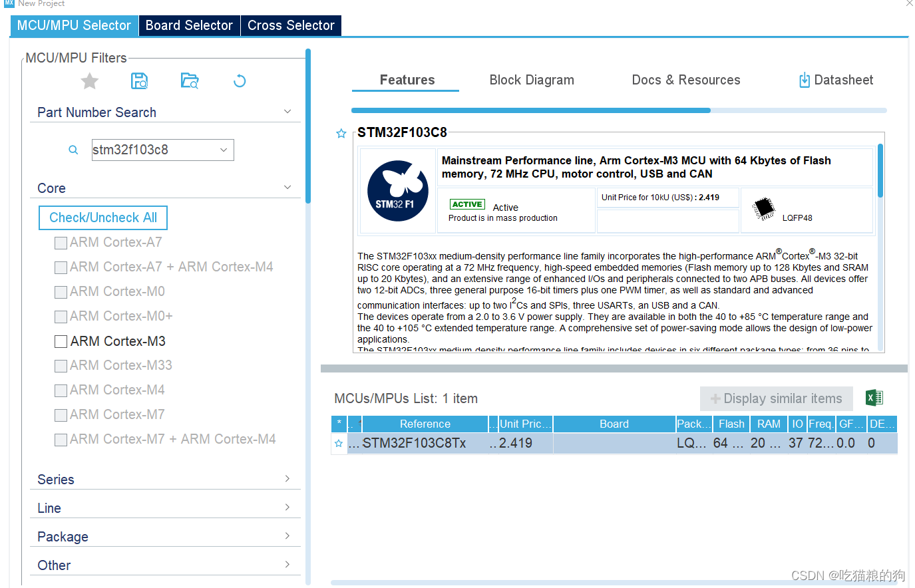Click the Check/Uncheck All button
The image size is (915, 588).
pyautogui.click(x=103, y=218)
